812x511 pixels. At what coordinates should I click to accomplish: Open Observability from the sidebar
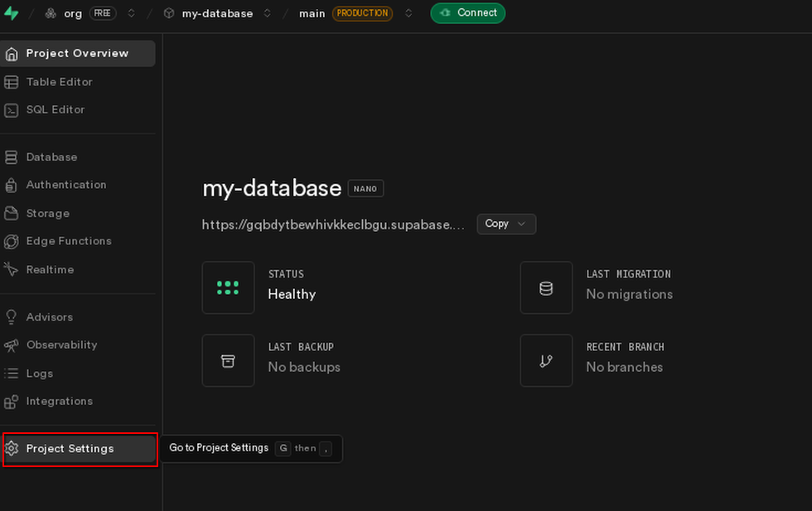click(x=78, y=345)
